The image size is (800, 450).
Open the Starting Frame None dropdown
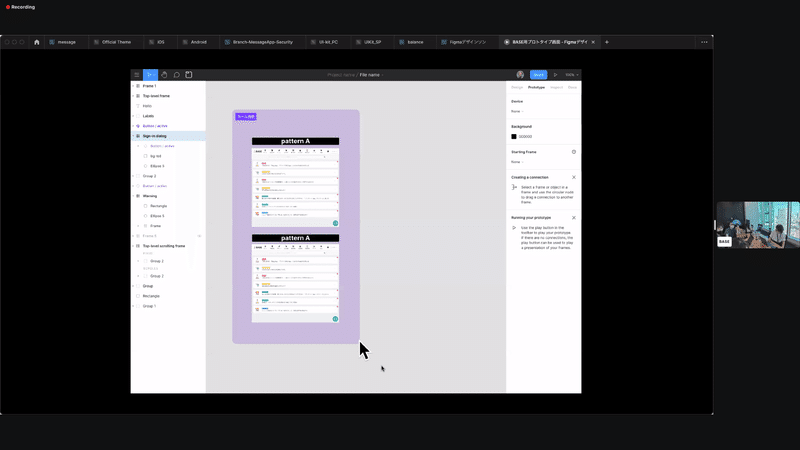point(517,162)
